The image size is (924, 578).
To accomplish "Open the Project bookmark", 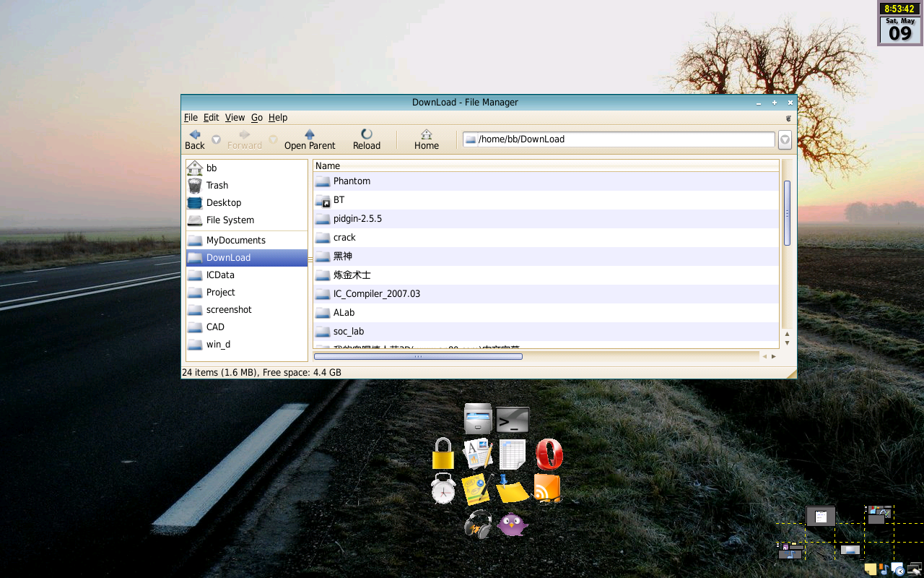I will click(247, 292).
